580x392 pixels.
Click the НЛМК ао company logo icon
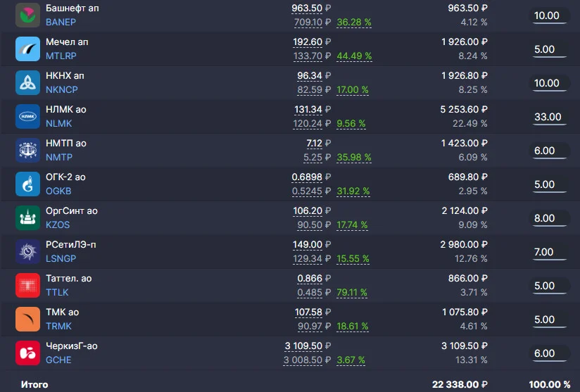27,117
